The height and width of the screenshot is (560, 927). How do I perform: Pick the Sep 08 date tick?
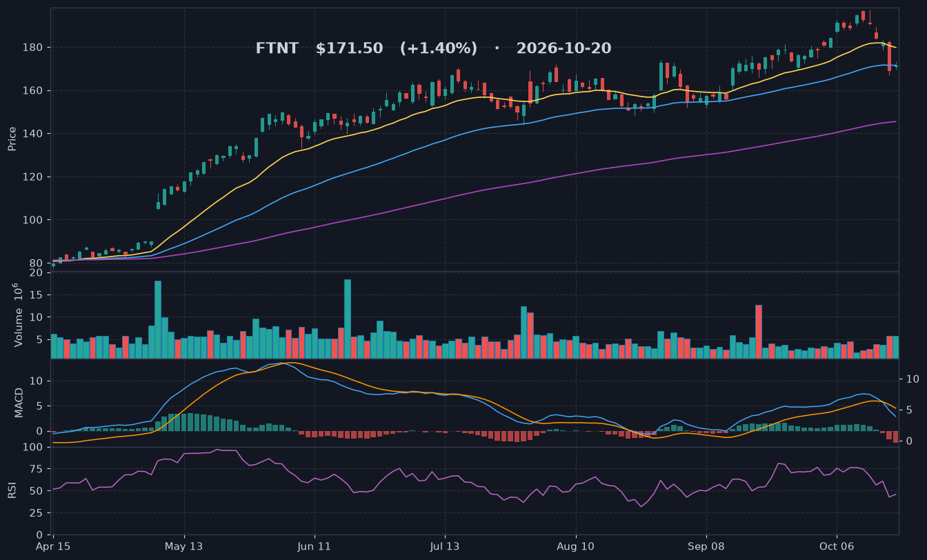[x=706, y=546]
